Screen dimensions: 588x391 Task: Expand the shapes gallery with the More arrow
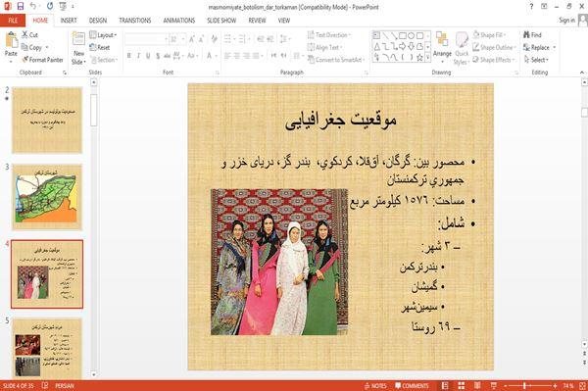click(428, 58)
